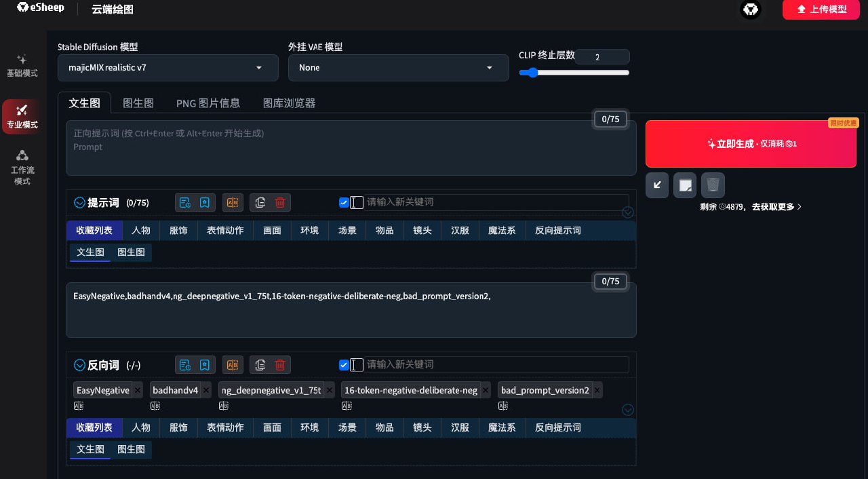Switch to the 图生图 main tab
Screen dimensions: 868x479
pyautogui.click(x=138, y=103)
